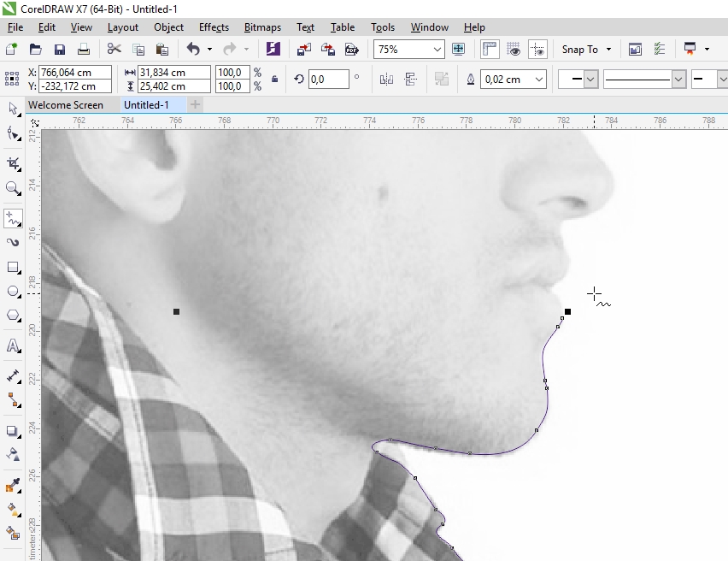Open the outline width 0,02 cm dropdown

[538, 80]
